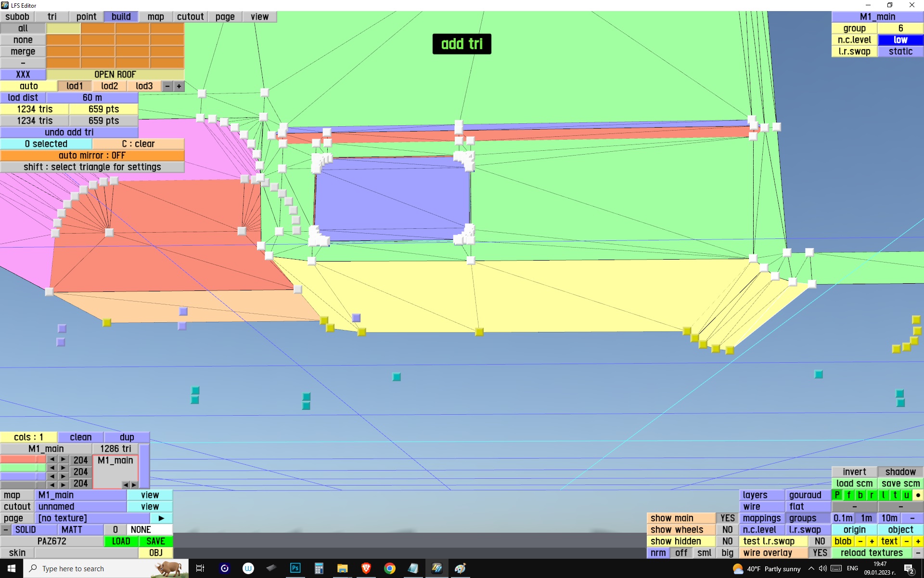
Task: Expand page texture list arrow
Action: (x=161, y=518)
